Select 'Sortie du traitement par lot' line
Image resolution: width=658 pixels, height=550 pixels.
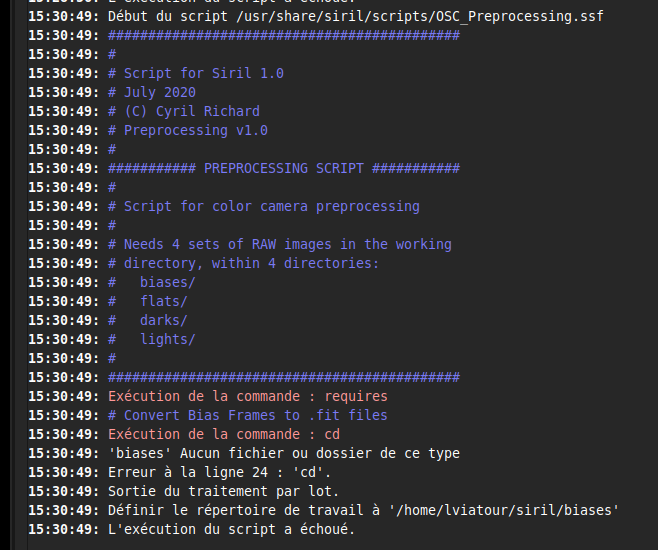pos(223,492)
